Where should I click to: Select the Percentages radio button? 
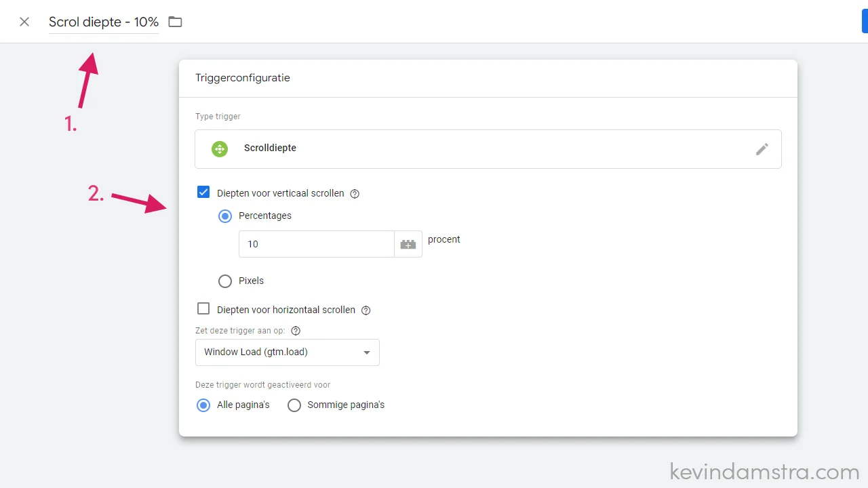[225, 216]
